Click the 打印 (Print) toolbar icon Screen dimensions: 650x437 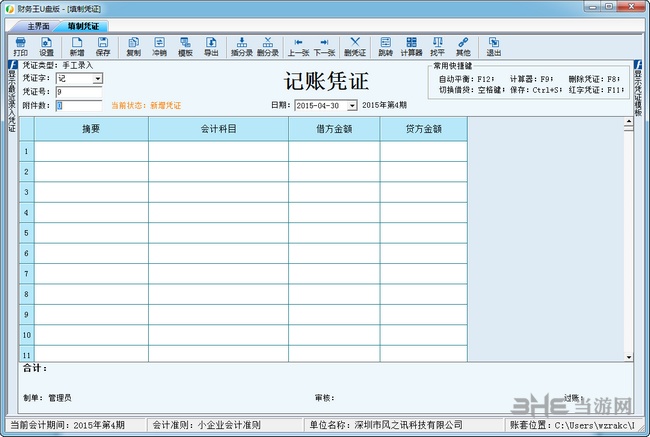tap(20, 46)
